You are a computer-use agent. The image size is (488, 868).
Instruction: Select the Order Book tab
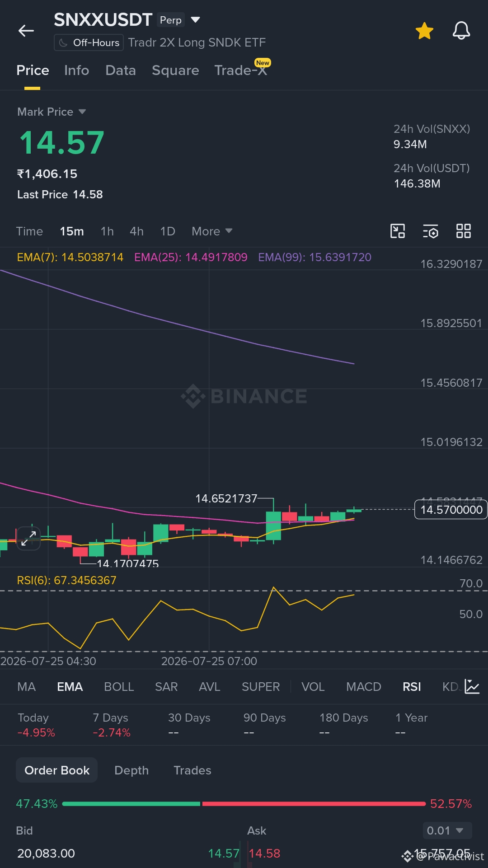(57, 770)
